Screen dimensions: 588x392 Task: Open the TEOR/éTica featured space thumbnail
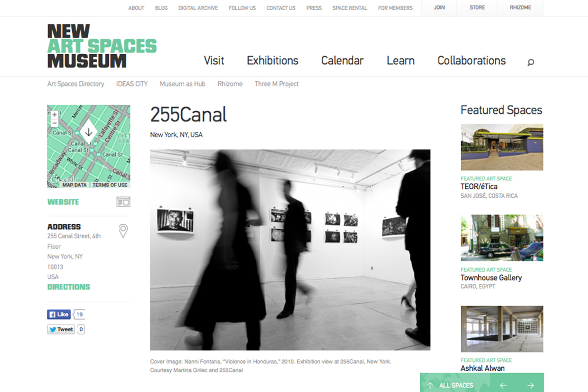pyautogui.click(x=502, y=148)
